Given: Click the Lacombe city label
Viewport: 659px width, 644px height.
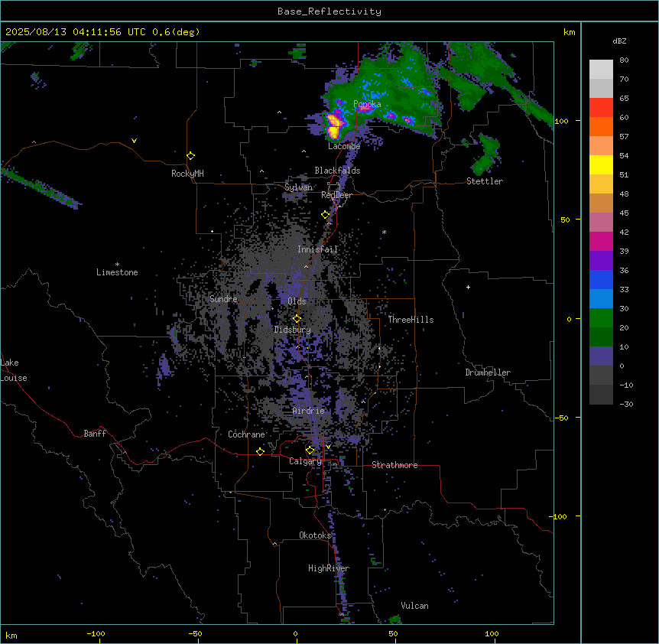Looking at the screenshot, I should coord(344,146).
